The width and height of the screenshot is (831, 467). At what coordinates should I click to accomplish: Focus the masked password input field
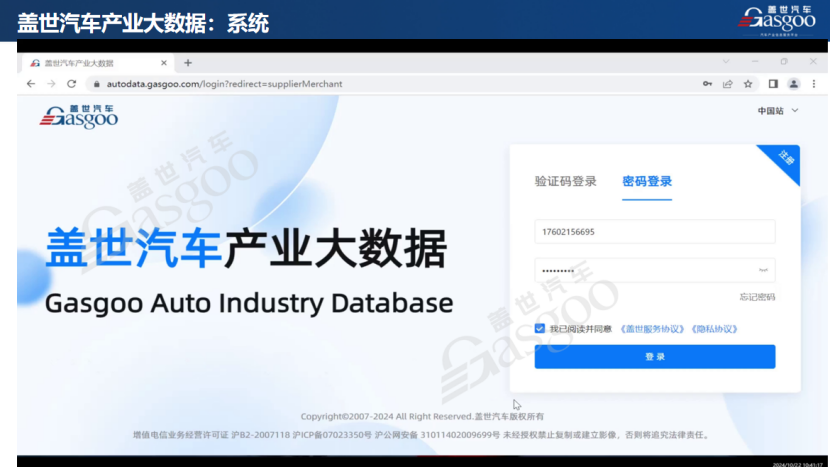click(655, 270)
